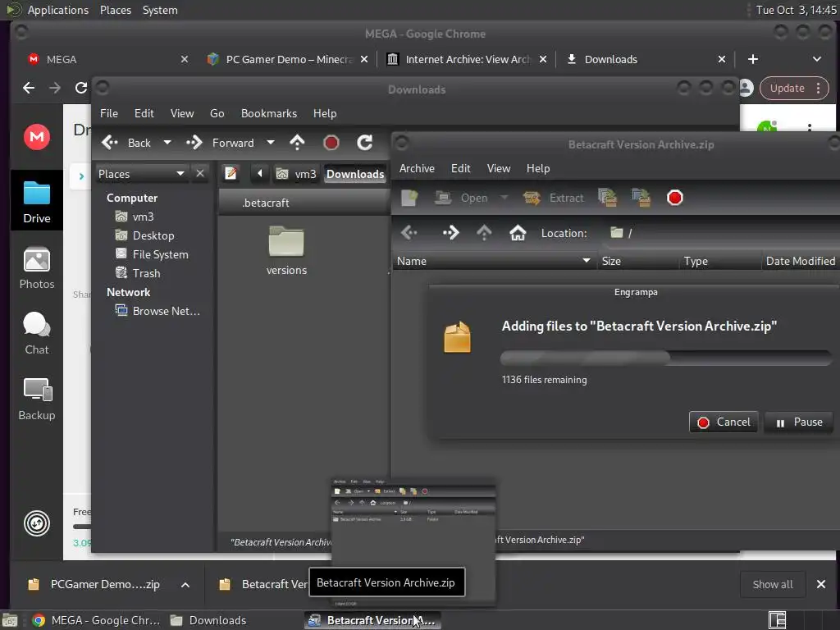Click the archive adding progress bar
Screen dimensions: 840x630
click(666, 358)
